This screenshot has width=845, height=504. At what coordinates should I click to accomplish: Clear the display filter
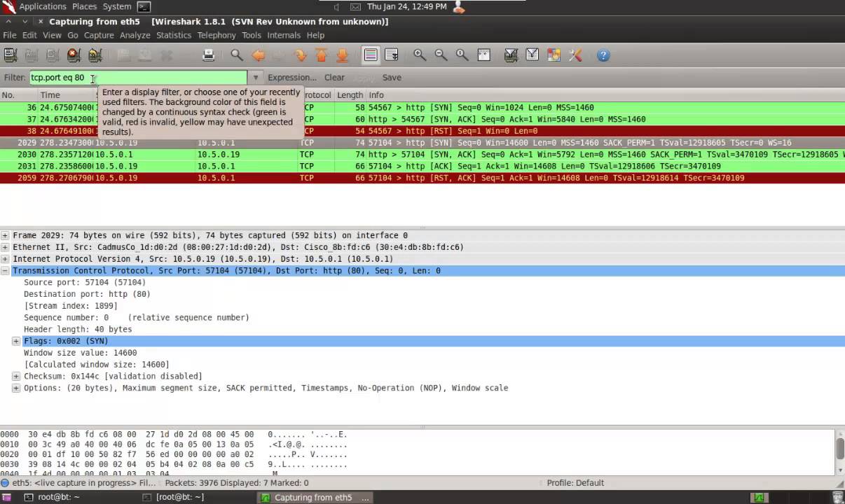(334, 78)
